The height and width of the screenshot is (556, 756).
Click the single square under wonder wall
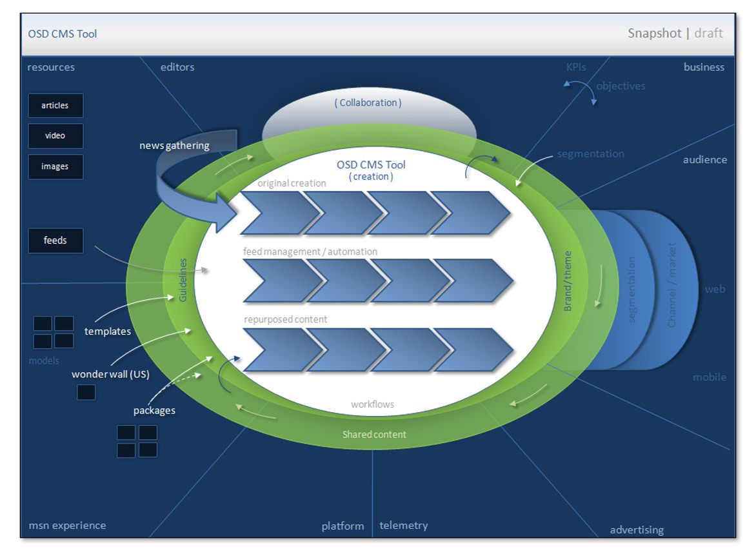pos(86,392)
